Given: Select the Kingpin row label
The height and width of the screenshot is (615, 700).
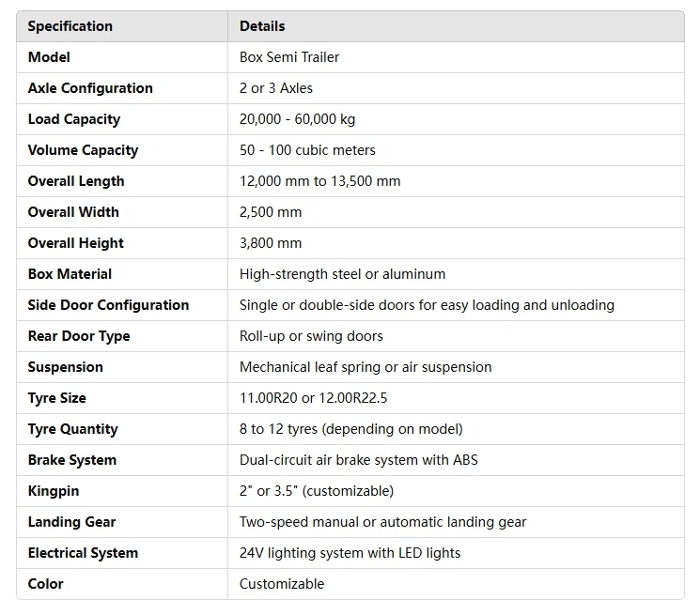Looking at the screenshot, I should [x=55, y=491].
